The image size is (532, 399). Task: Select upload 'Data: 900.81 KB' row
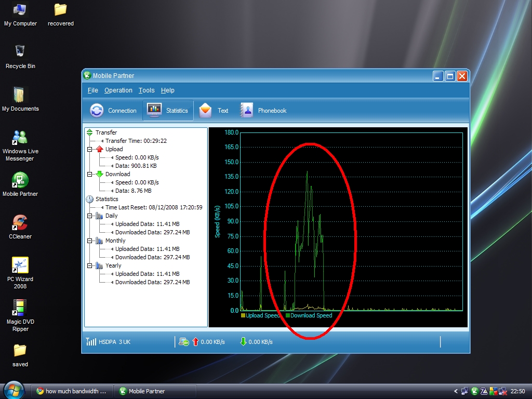[136, 166]
